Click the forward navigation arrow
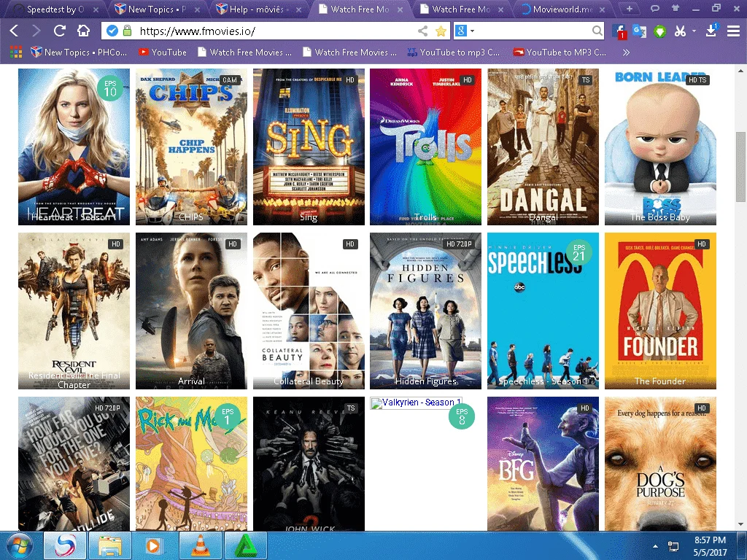The height and width of the screenshot is (560, 747). (x=36, y=31)
